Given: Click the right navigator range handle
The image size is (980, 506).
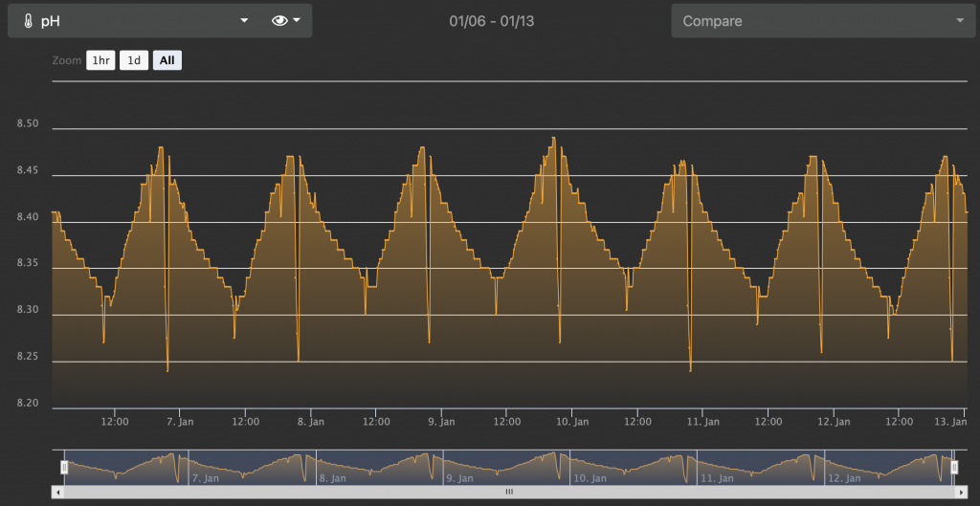Looking at the screenshot, I should [954, 467].
